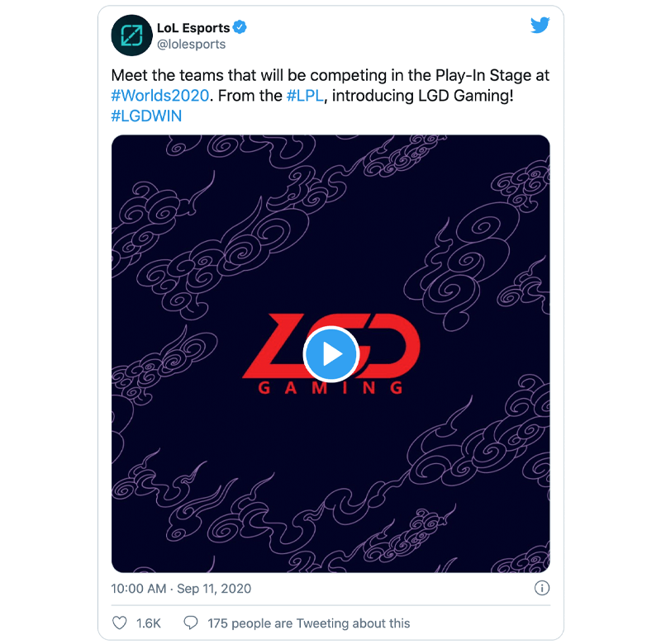This screenshot has height=644, width=661.
Task: Click the blue verified checkmark badge
Action: click(x=240, y=27)
